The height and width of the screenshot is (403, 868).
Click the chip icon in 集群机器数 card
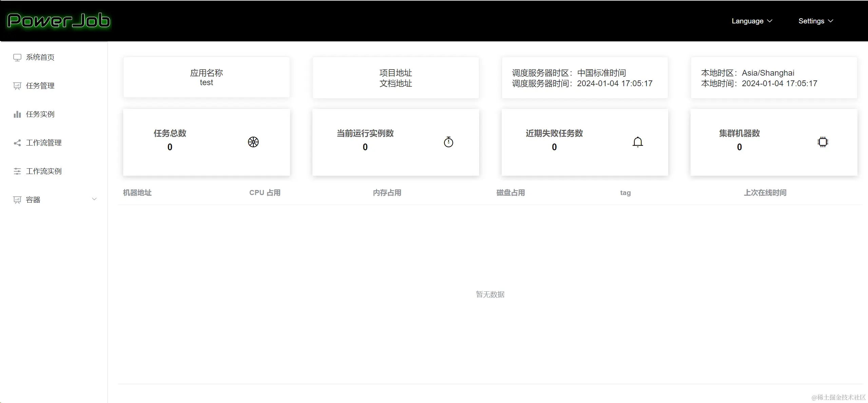(823, 142)
